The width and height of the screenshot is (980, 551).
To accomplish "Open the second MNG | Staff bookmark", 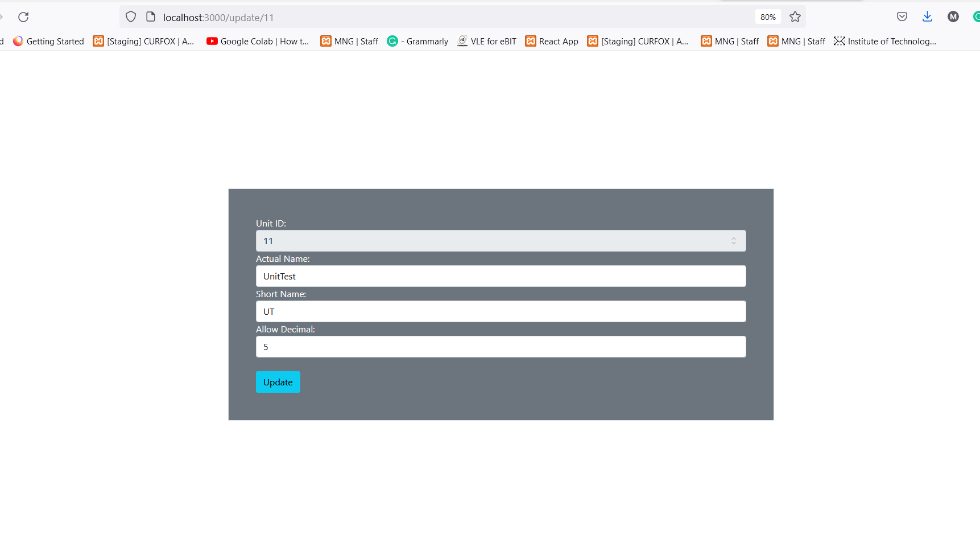I will tap(730, 42).
